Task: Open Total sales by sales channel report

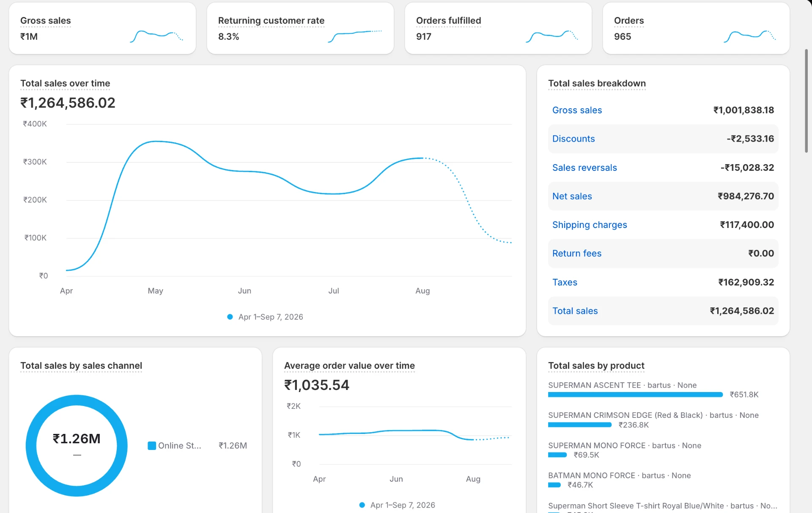Action: (x=81, y=365)
